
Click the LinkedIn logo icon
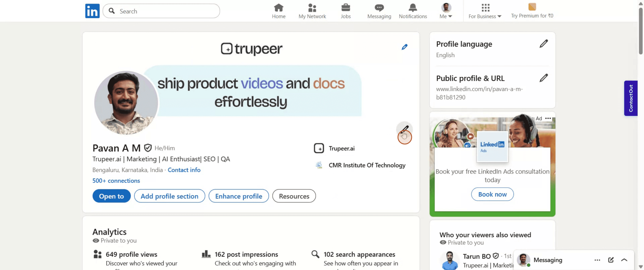coord(92,11)
